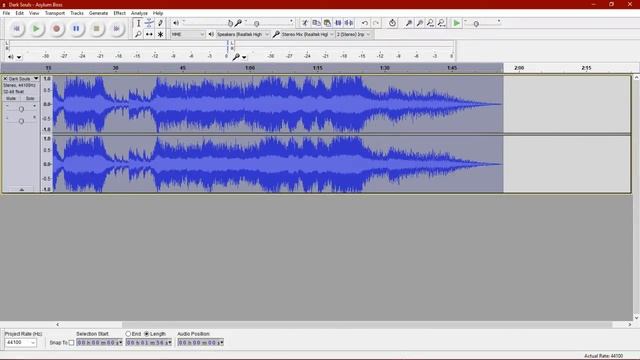Click the Fit Project zoom icon
Viewport: 640px width, 360px height.
coord(441,23)
